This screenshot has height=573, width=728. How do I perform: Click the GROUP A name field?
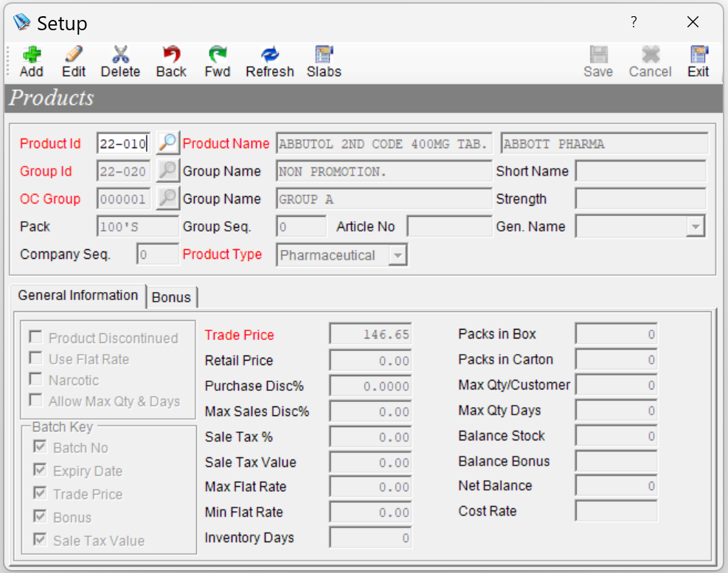tap(384, 199)
